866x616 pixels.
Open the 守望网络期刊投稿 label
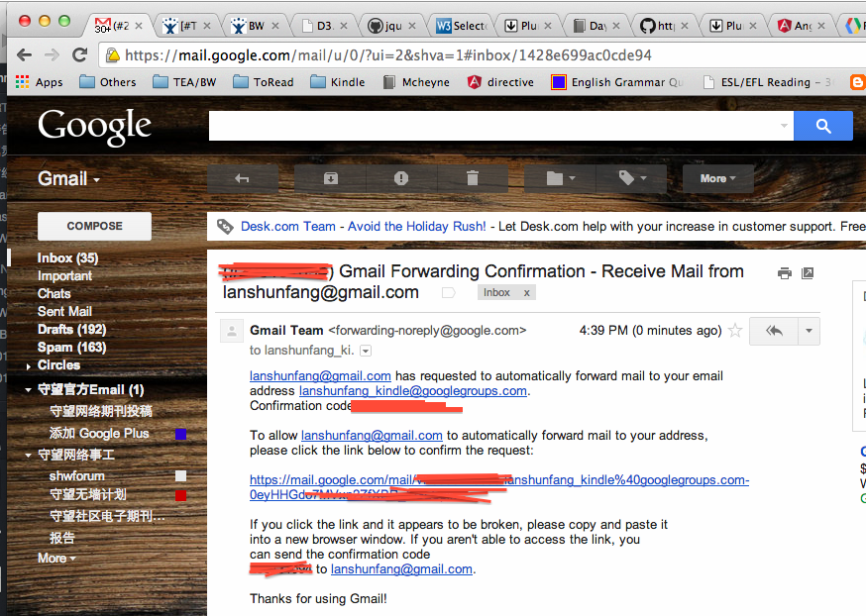coord(100,411)
